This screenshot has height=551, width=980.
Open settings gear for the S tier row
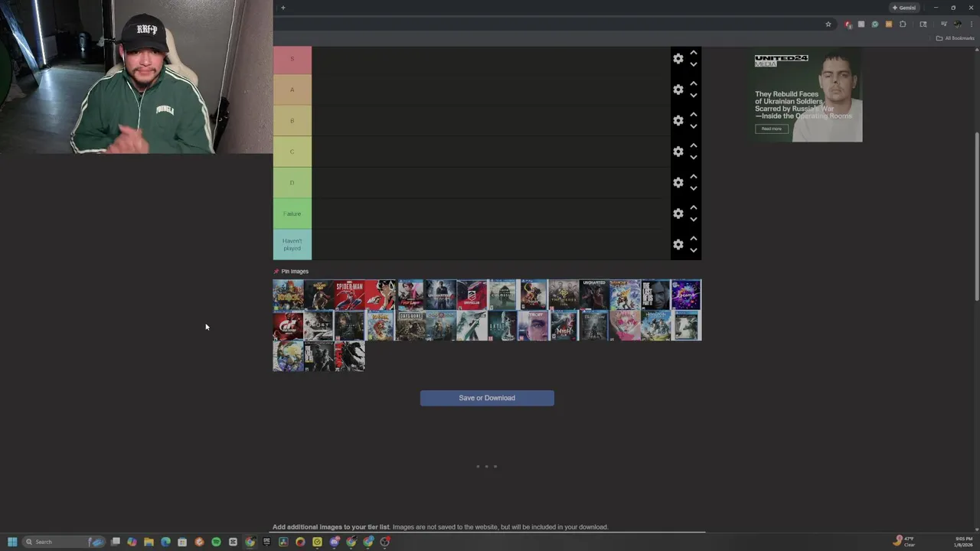click(x=678, y=58)
